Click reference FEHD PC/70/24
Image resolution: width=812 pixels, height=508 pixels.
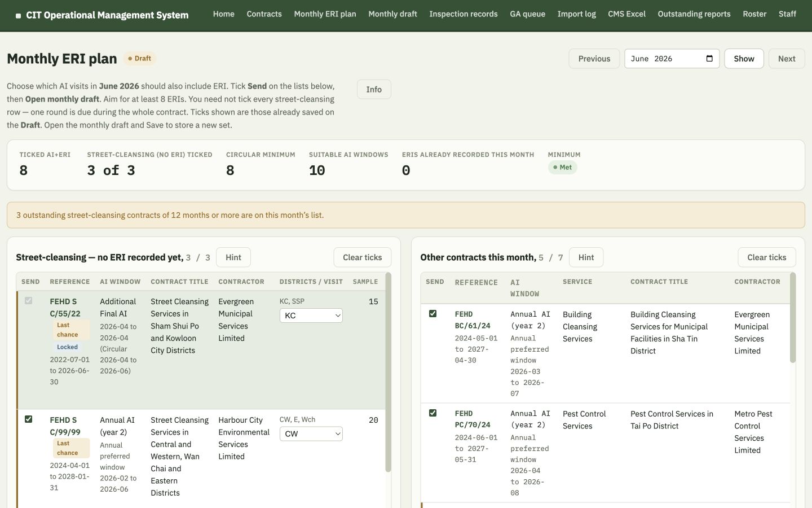click(x=473, y=419)
